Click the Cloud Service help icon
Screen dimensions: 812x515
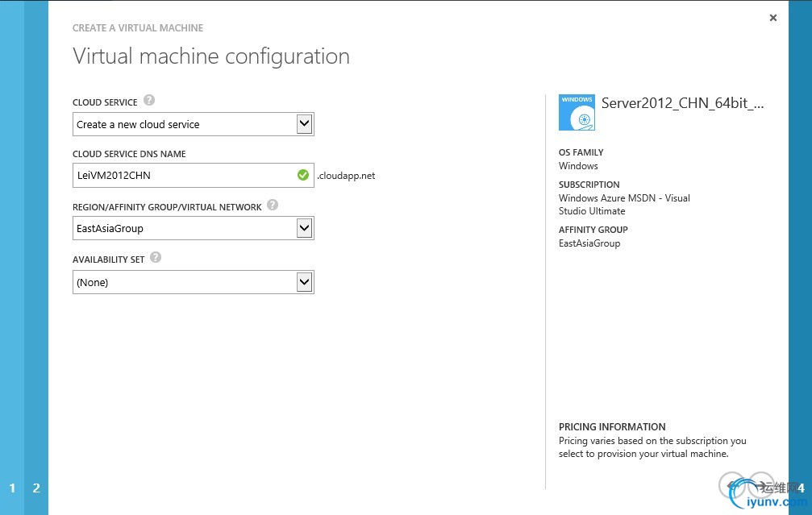tap(149, 101)
